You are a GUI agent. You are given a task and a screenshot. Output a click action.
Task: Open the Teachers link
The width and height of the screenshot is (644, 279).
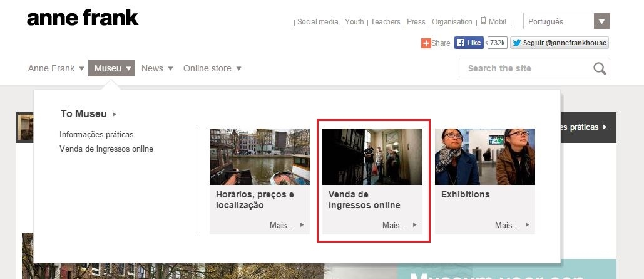tap(386, 22)
